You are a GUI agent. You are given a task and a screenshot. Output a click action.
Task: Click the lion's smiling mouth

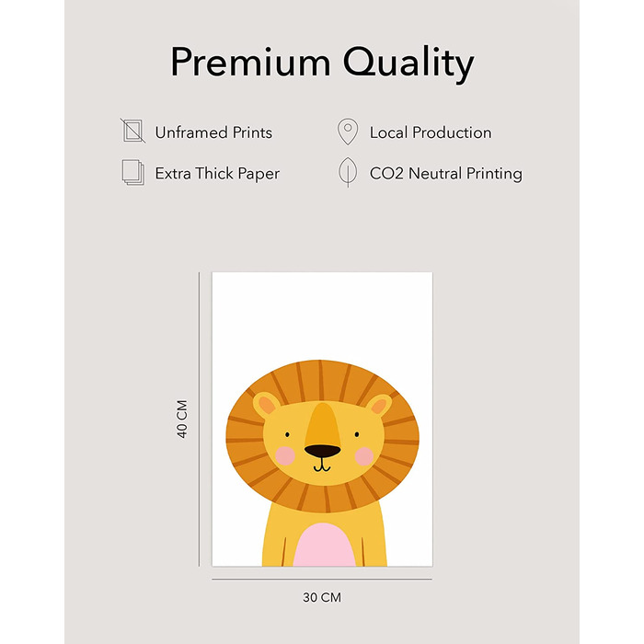click(322, 466)
